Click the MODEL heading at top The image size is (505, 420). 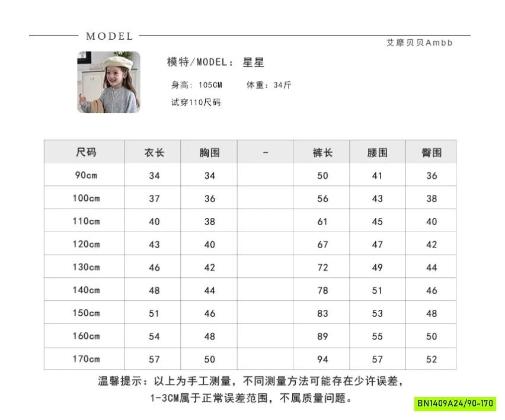(110, 36)
